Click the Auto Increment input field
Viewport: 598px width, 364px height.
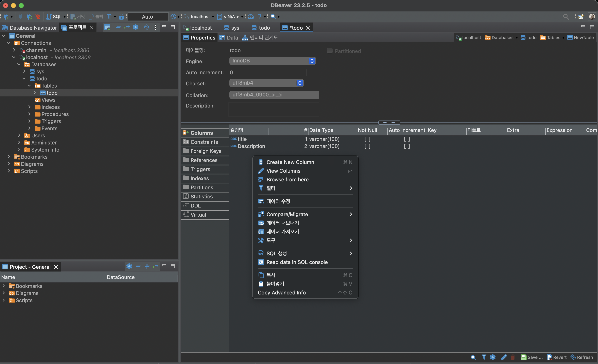tap(267, 73)
